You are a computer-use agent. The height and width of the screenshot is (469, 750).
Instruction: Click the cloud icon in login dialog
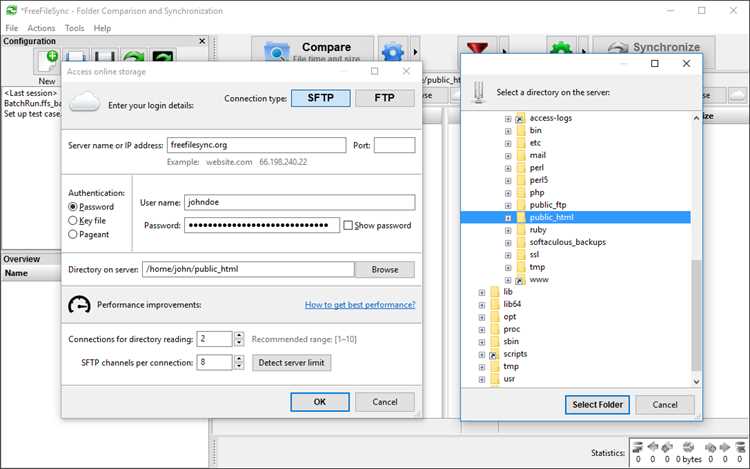coord(84,102)
